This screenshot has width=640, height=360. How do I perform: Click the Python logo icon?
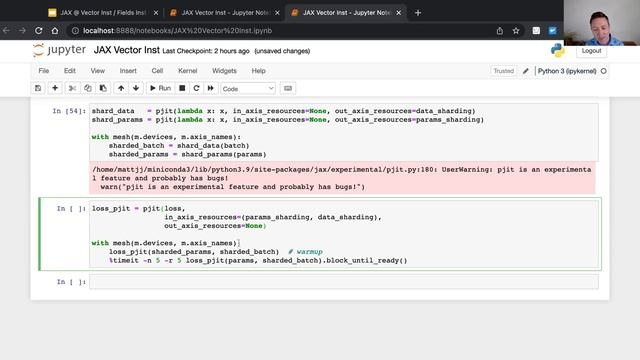coord(558,50)
